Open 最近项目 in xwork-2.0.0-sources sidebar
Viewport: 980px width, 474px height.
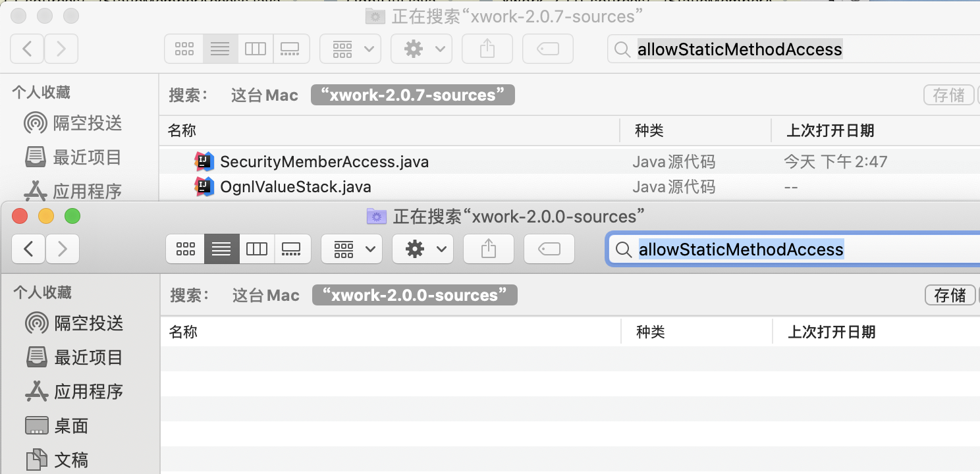click(74, 357)
